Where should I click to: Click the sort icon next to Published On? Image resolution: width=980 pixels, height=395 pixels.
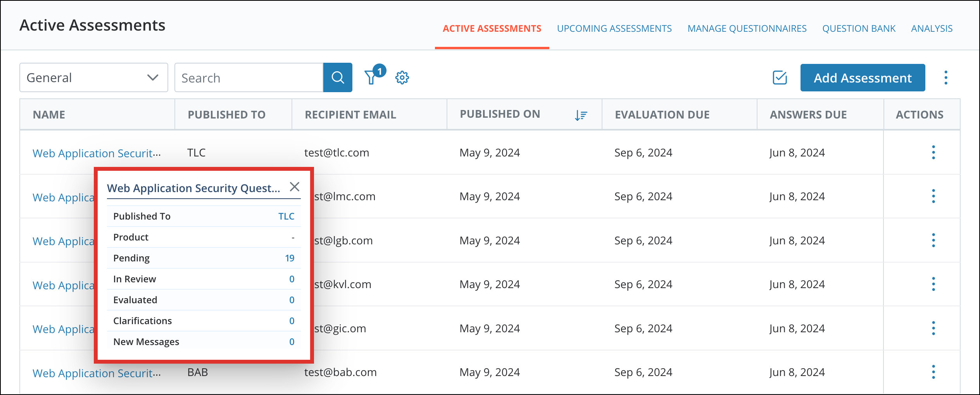581,115
